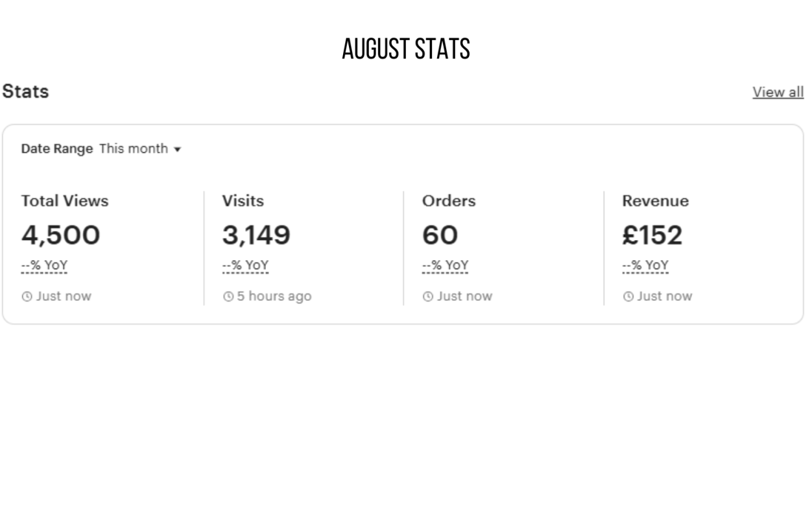Click the clock icon under Total Views
812x515 pixels.
[x=27, y=296]
